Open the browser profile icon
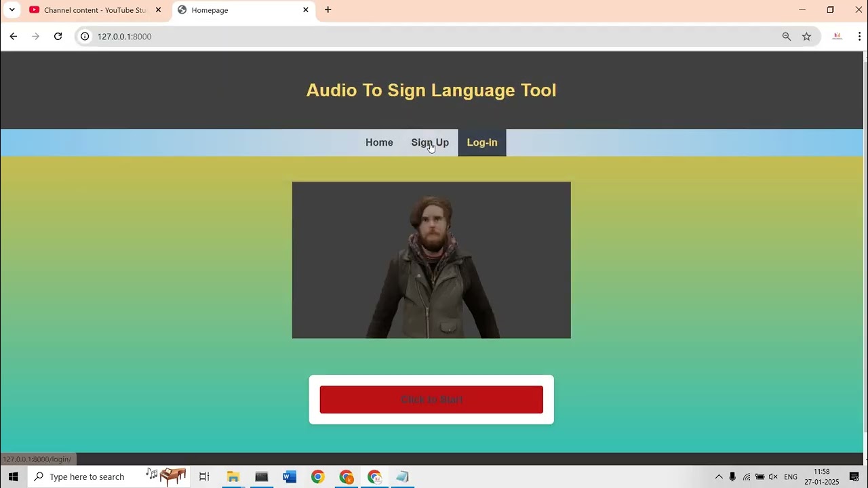This screenshot has width=868, height=488. 837,37
